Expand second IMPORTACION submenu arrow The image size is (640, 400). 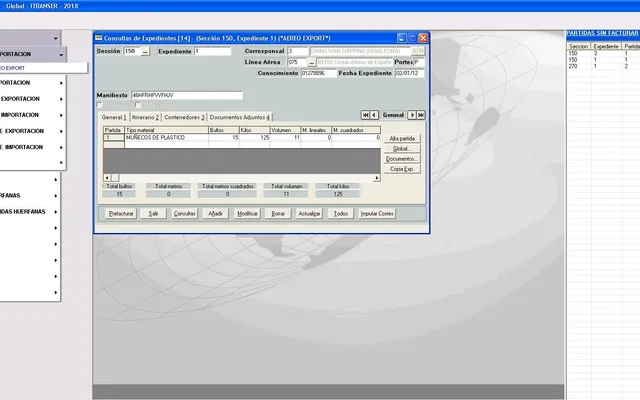pyautogui.click(x=61, y=147)
